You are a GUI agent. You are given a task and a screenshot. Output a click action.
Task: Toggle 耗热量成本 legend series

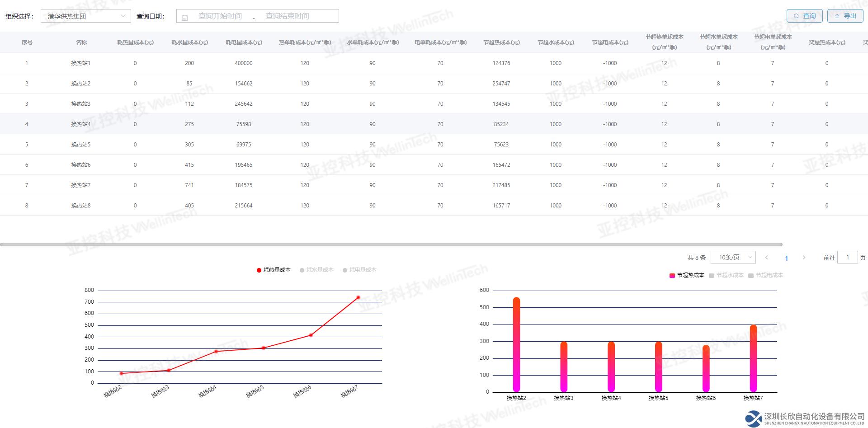274,270
